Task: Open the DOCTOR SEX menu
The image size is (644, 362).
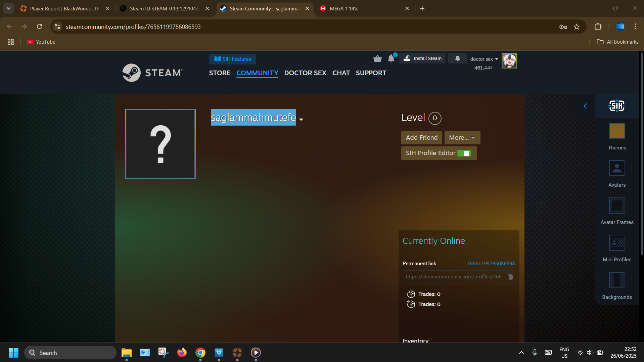Action: click(305, 73)
